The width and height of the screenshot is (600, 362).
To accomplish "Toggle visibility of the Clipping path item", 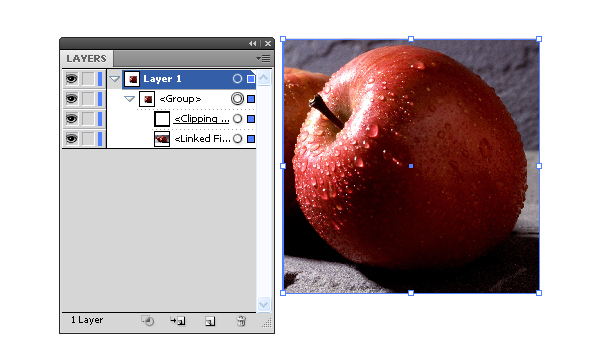I will coord(72,119).
